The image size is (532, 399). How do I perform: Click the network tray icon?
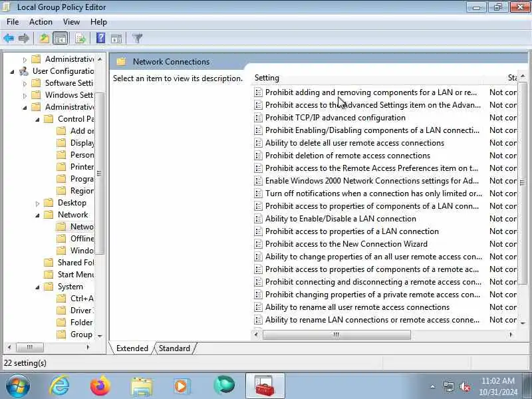pos(448,386)
